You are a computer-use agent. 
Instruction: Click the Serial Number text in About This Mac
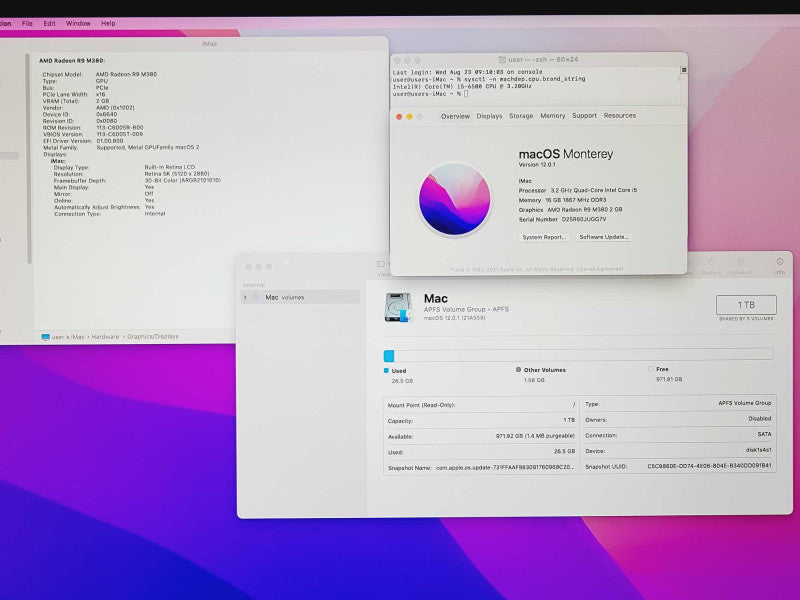562,219
